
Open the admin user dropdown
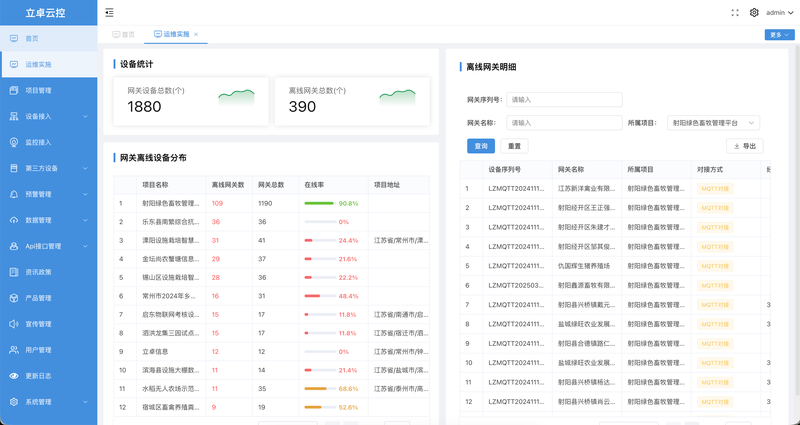780,13
